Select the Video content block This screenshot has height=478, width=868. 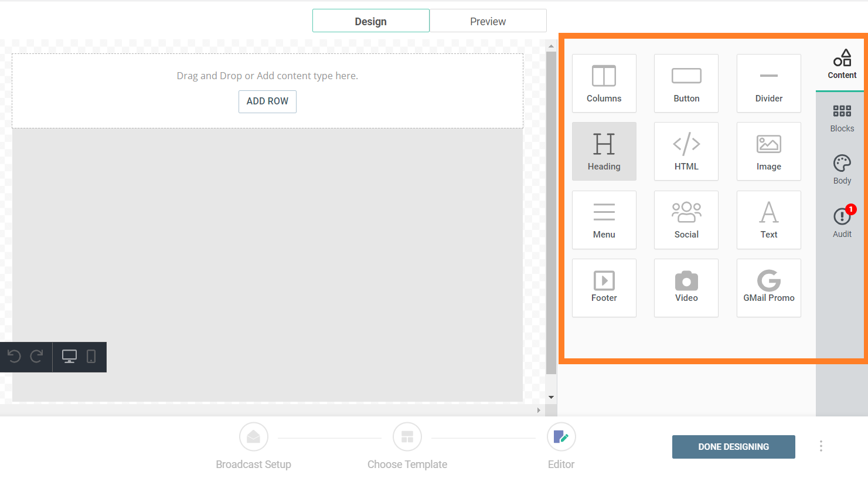(x=686, y=287)
